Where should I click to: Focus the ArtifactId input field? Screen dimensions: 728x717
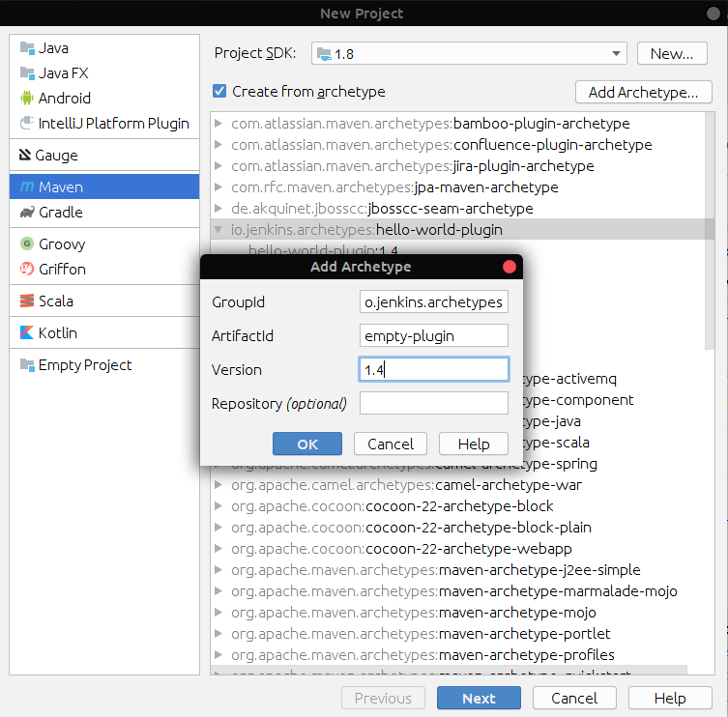tap(434, 335)
